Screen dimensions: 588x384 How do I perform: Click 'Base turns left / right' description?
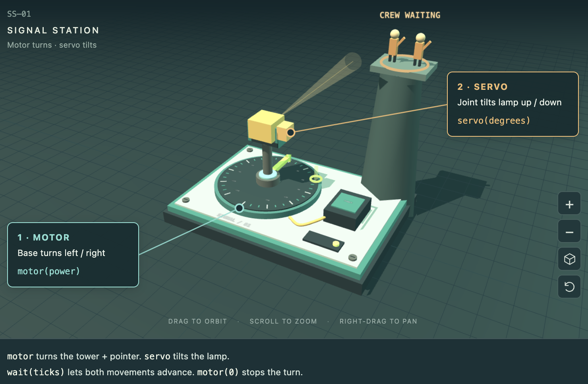62,253
